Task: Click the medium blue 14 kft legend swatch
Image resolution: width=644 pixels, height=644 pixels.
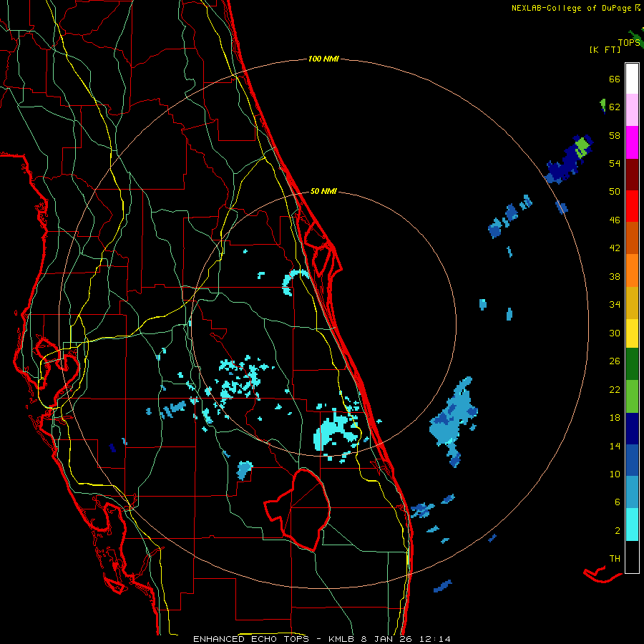Action: pos(632,460)
